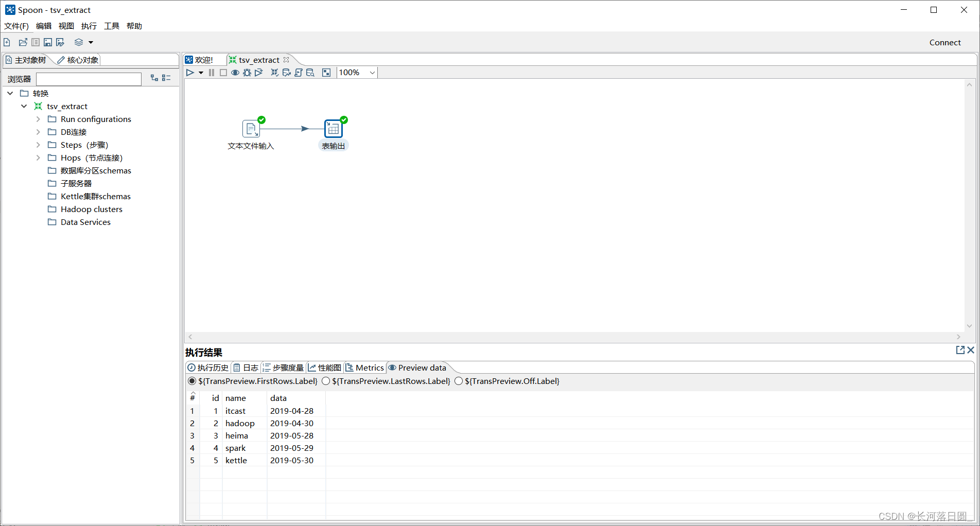
Task: Open the Preview data tab
Action: (x=417, y=367)
